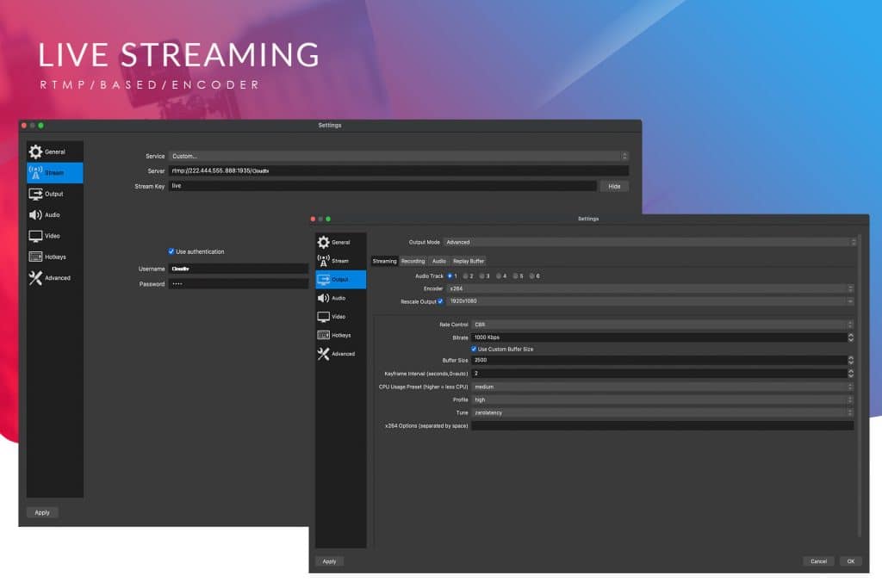
Task: Select the General gear icon in back window
Action: 34,152
